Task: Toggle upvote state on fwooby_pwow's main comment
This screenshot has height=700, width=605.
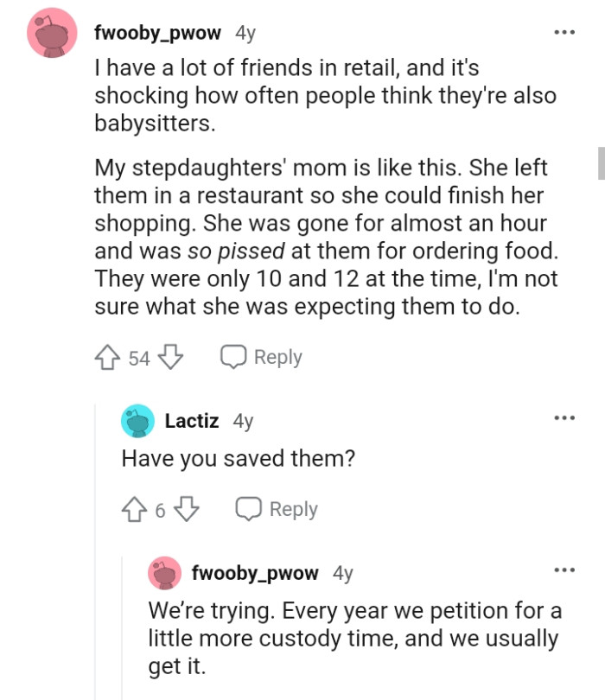Action: (x=108, y=356)
